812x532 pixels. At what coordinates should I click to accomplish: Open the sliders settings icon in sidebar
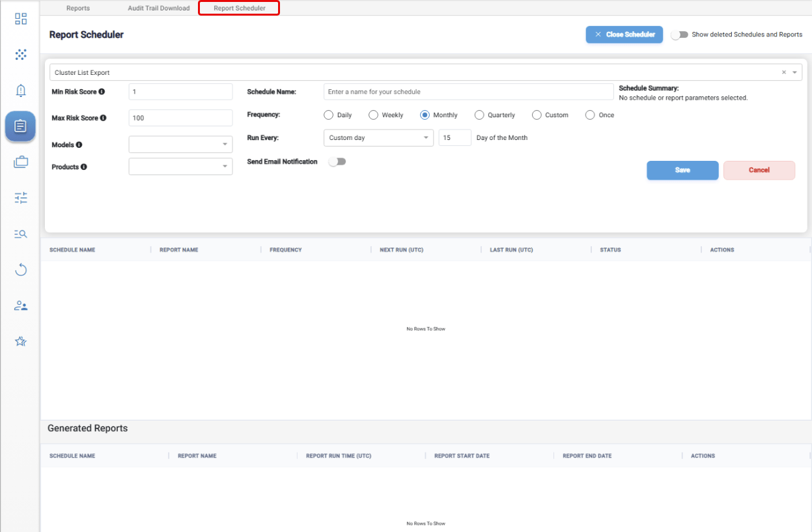tap(21, 198)
